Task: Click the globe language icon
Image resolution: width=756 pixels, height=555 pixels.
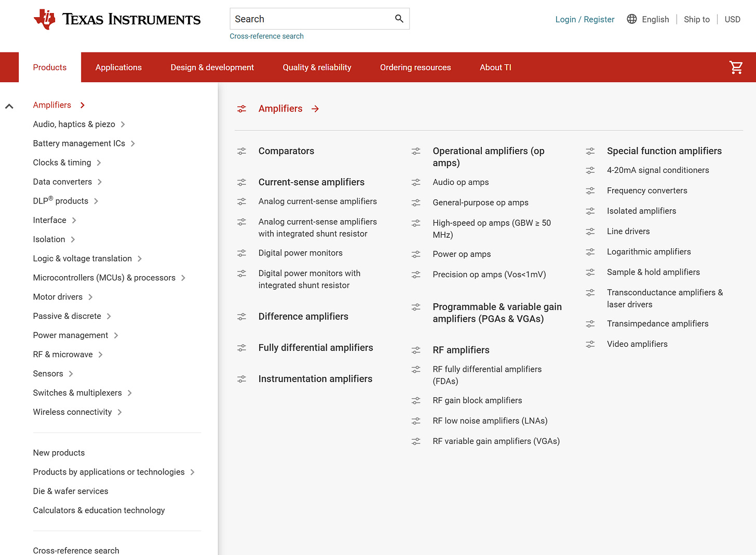Action: click(x=631, y=19)
